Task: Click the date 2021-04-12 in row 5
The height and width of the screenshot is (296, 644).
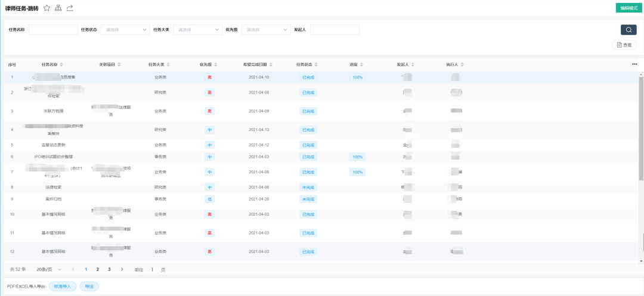Action: coord(259,145)
